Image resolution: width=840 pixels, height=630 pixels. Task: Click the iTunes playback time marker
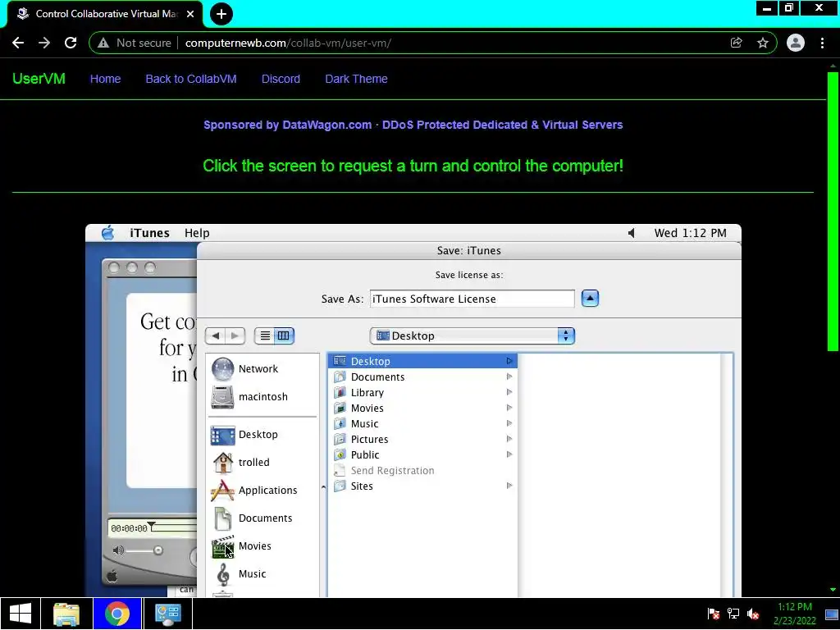(152, 526)
